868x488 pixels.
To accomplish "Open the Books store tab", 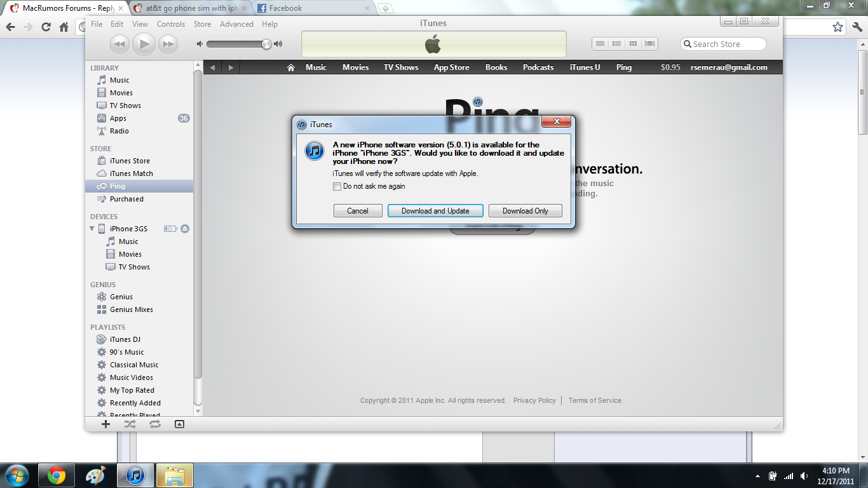I will click(496, 67).
